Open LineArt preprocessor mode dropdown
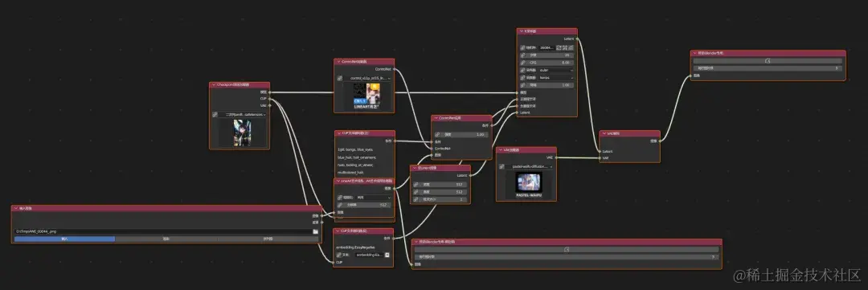The image size is (868, 290). 373,197
